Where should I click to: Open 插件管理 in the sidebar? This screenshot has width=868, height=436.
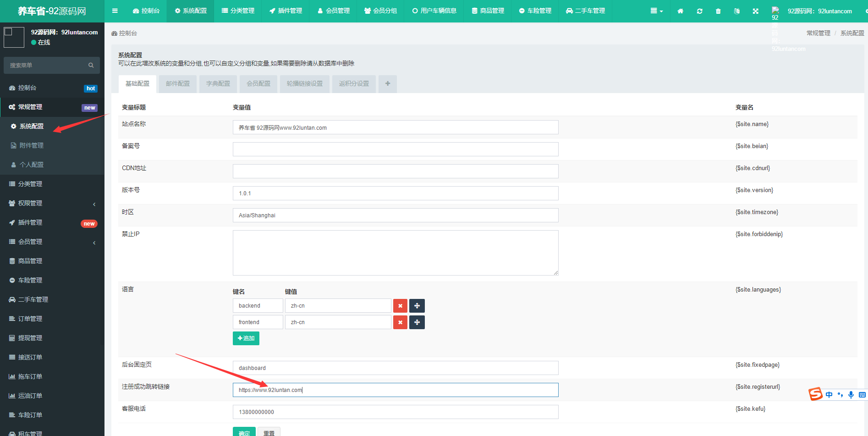[52, 222]
